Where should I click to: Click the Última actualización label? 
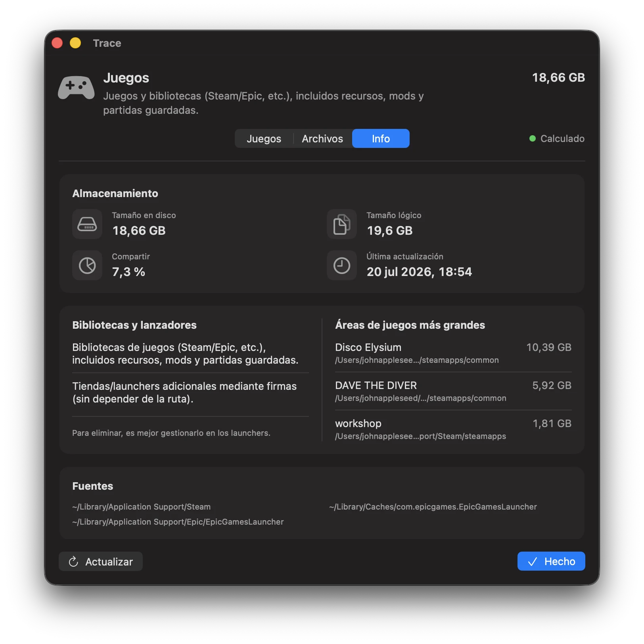pos(404,256)
